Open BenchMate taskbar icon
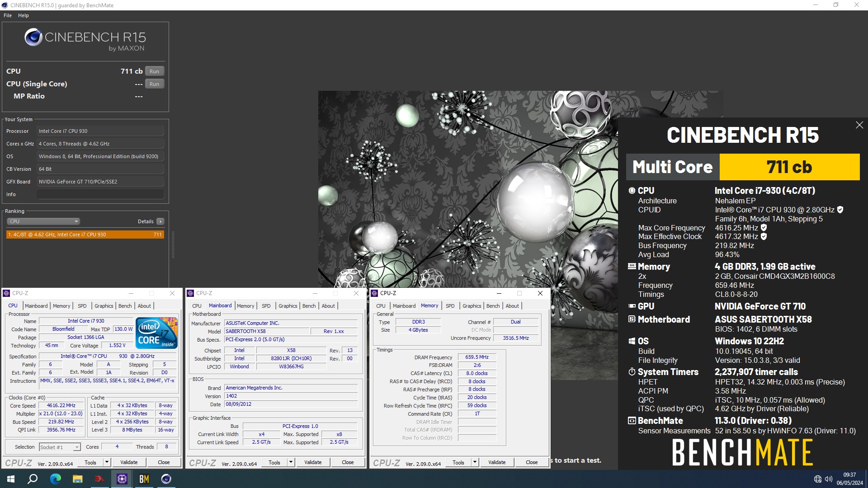Image resolution: width=868 pixels, height=488 pixels. coord(144,479)
